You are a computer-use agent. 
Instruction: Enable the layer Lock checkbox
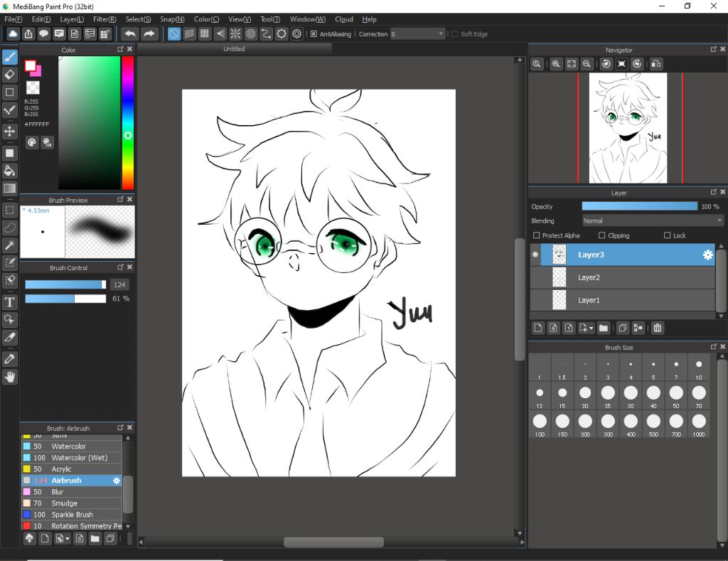point(667,235)
